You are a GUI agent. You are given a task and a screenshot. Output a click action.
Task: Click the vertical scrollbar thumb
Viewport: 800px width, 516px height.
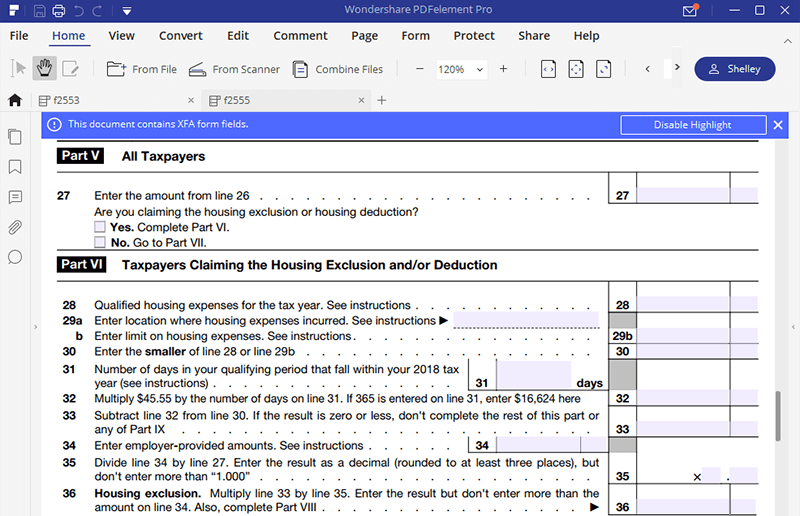[x=778, y=416]
